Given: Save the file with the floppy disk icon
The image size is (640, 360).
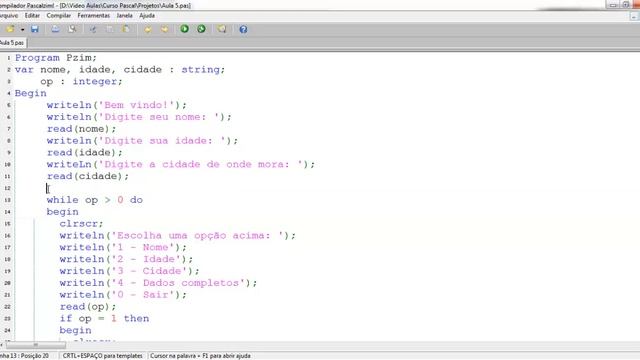Looking at the screenshot, I should 35,29.
